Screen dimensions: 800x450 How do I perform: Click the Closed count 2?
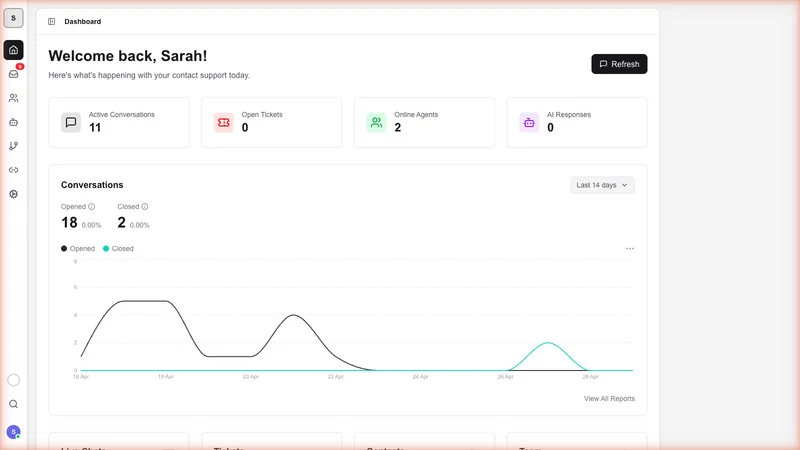121,222
